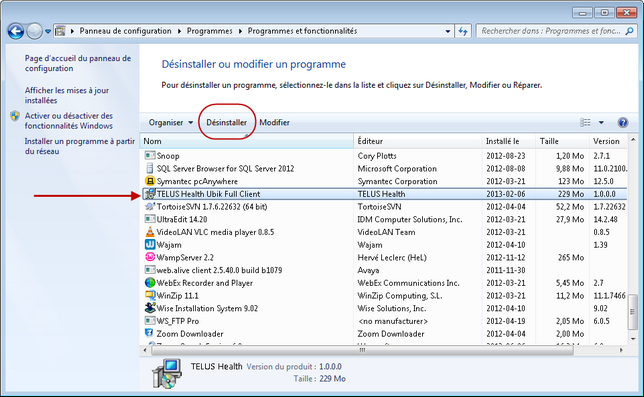Viewport: 644px width, 397px height.
Task: Sort by the Version column header
Action: [x=608, y=141]
